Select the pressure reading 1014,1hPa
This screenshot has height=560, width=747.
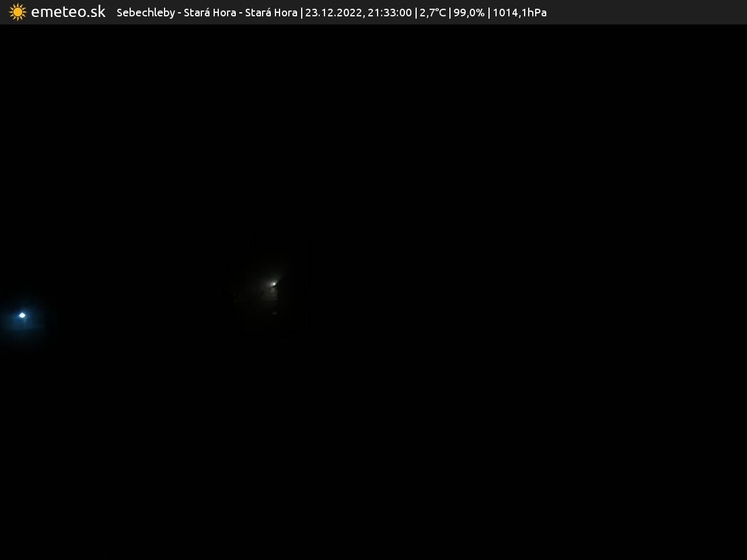tap(519, 13)
